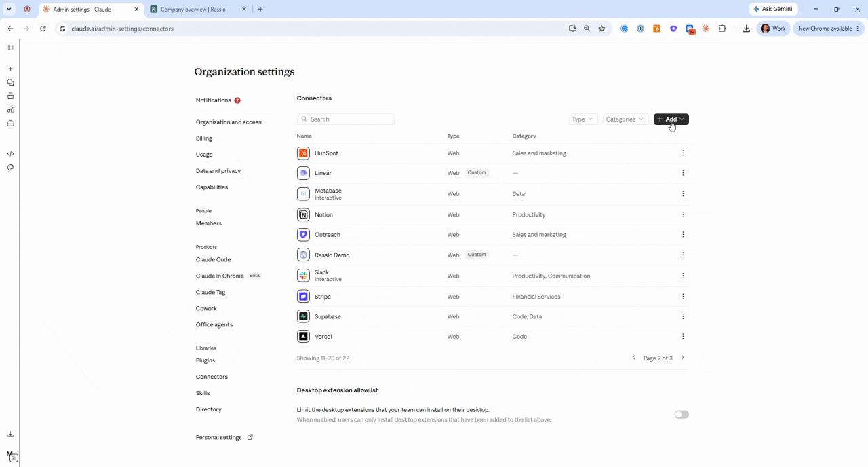Open Office agents settings

coord(214,324)
